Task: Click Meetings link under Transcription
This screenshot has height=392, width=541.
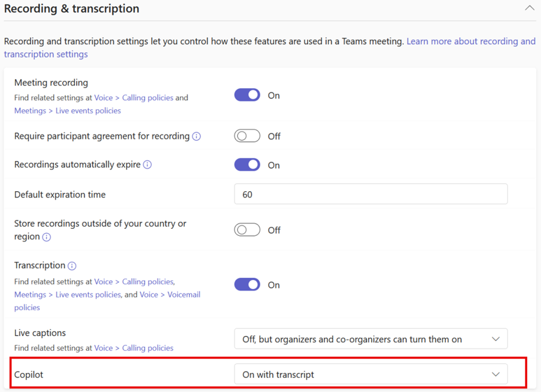Action: 30,295
